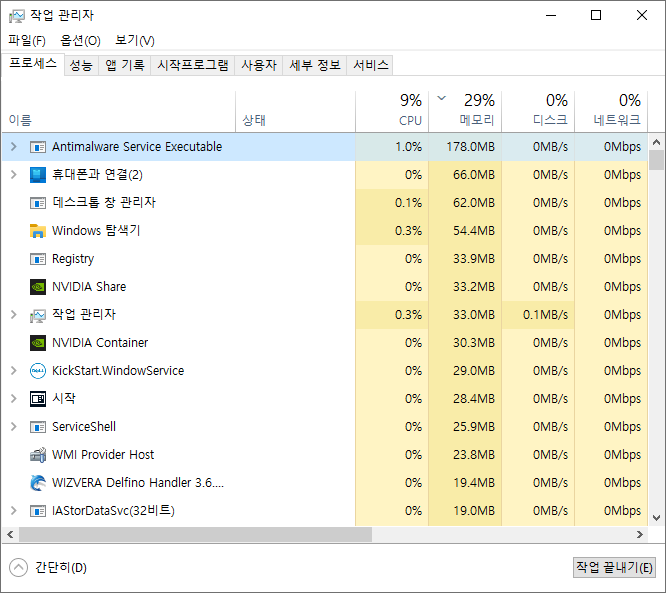Click the NVIDIA Share green icon
This screenshot has width=666, height=593.
point(38,287)
